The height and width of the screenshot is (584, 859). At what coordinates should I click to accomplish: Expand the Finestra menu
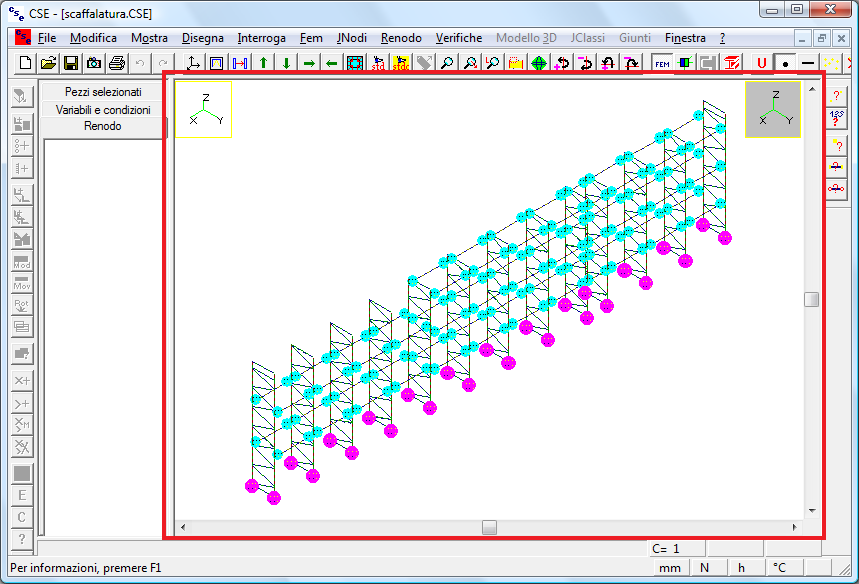[x=684, y=38]
